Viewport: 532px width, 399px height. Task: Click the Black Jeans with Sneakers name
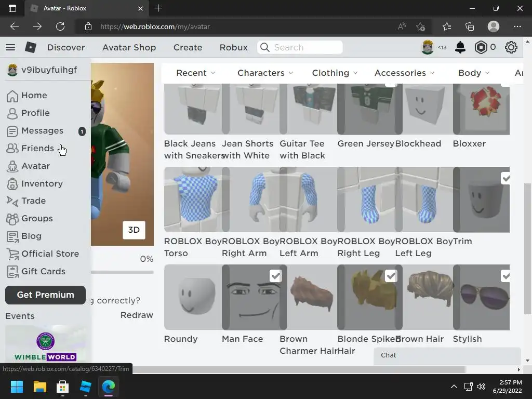[194, 150]
